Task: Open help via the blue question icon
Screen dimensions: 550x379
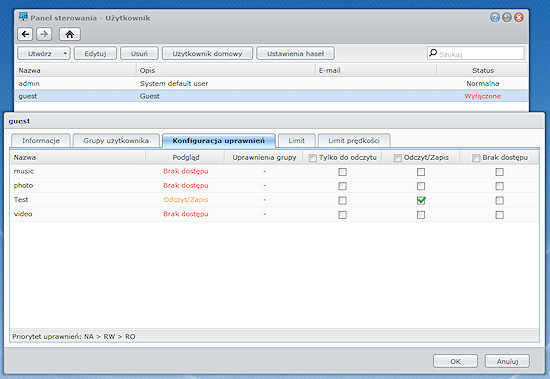Action: [x=495, y=17]
